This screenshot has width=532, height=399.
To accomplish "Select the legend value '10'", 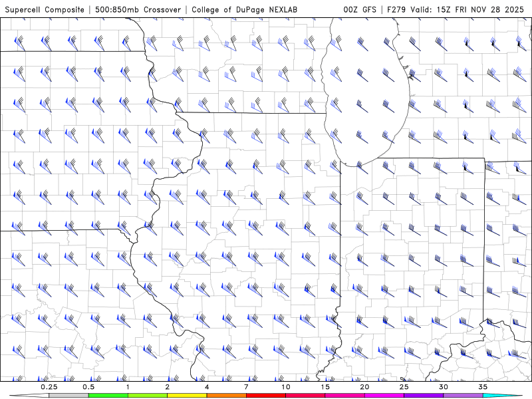I will click(286, 387).
